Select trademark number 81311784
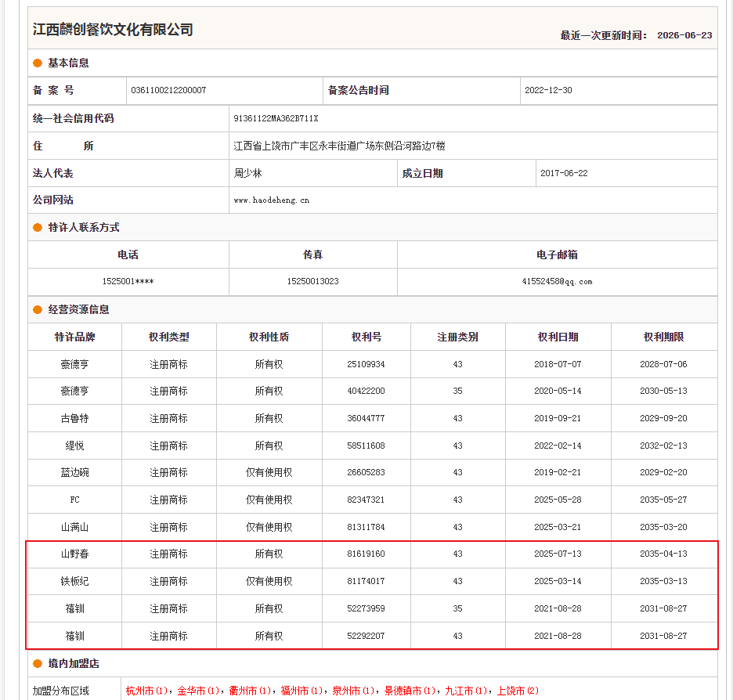Screen dimensions: 733x700 pyautogui.click(x=366, y=527)
